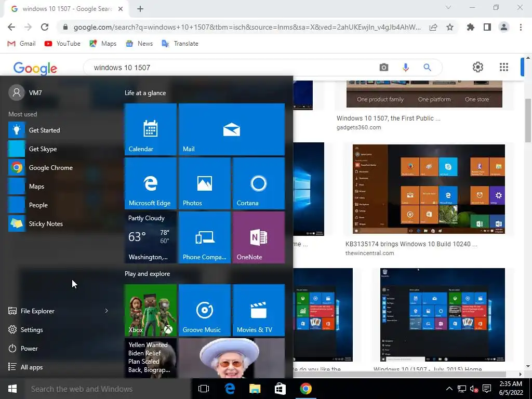Open the gadgets360.com result link

(358, 128)
